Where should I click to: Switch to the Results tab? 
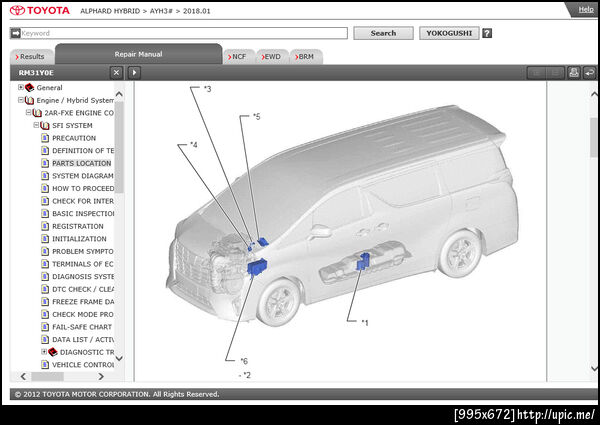click(x=32, y=57)
